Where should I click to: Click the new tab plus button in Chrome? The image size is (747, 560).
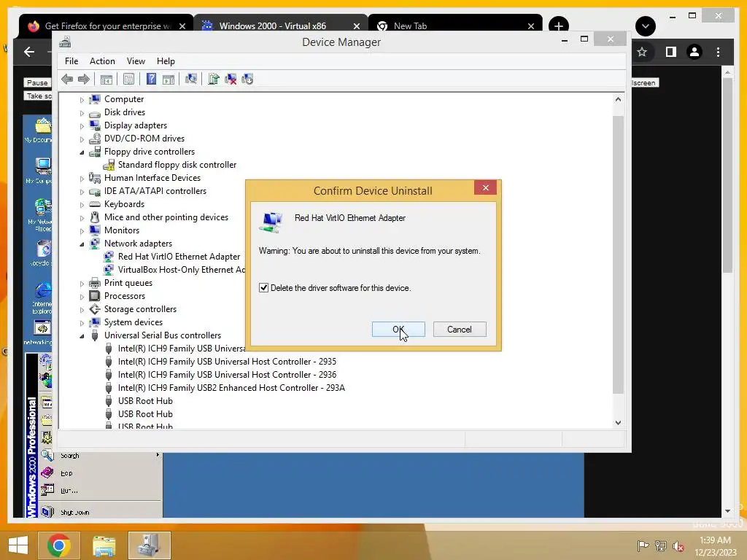coord(559,26)
